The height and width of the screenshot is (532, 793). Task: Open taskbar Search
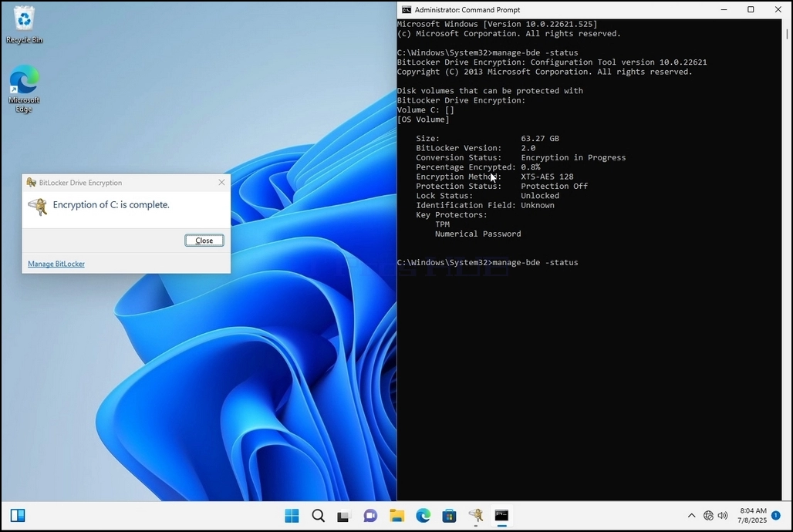click(x=318, y=515)
